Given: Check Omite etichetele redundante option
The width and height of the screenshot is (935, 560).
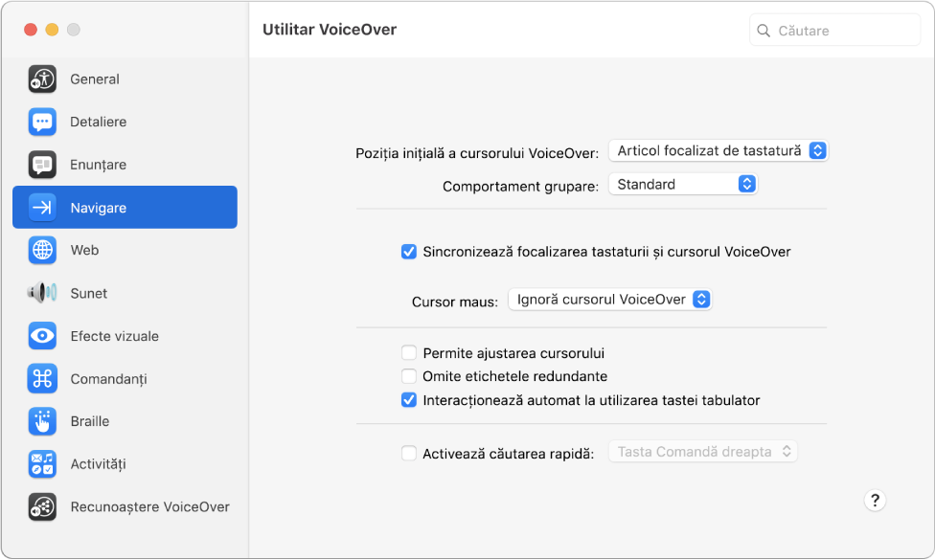Looking at the screenshot, I should click(409, 376).
